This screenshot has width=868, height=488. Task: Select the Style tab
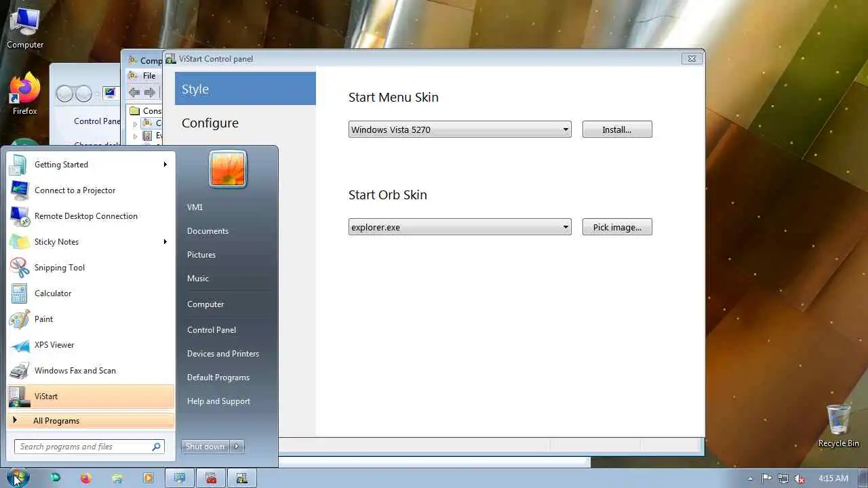point(245,89)
